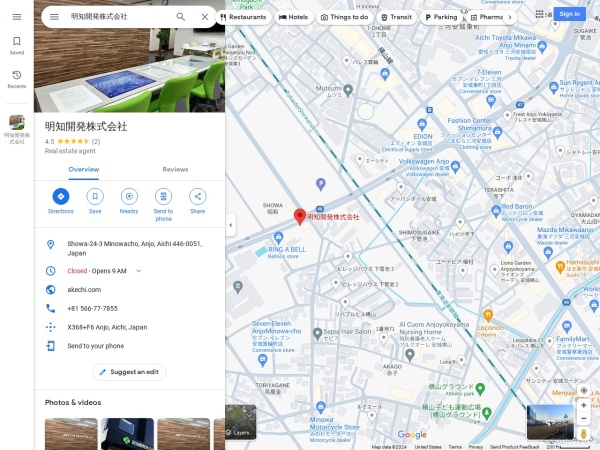
Task: Click the search input field with 明知開発株式会社
Action: tap(119, 17)
